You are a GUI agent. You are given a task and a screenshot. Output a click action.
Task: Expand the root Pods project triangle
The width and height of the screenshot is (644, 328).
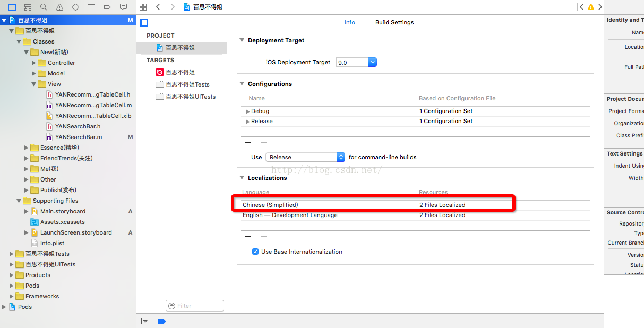[4, 307]
